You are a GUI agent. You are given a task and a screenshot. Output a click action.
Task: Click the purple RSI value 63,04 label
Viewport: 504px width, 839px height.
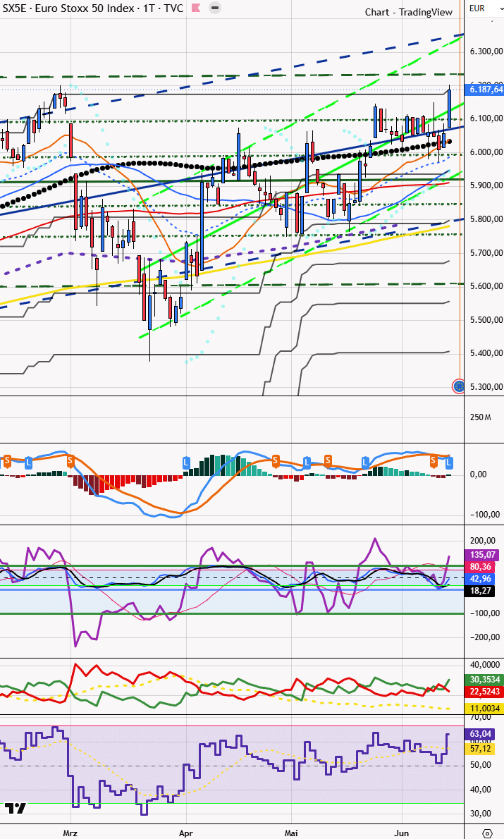click(481, 733)
